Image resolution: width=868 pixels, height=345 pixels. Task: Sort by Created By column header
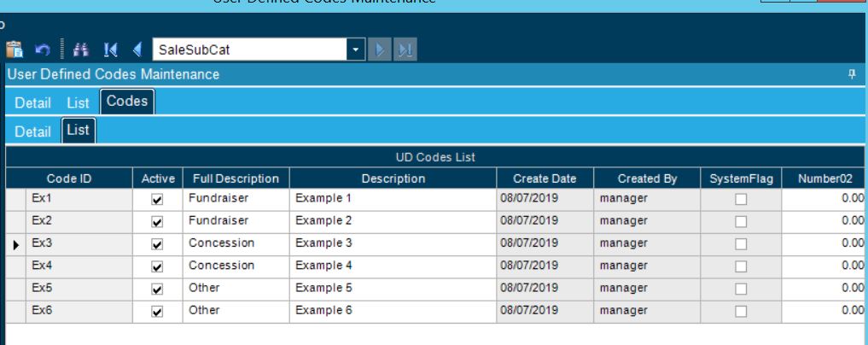click(x=647, y=178)
